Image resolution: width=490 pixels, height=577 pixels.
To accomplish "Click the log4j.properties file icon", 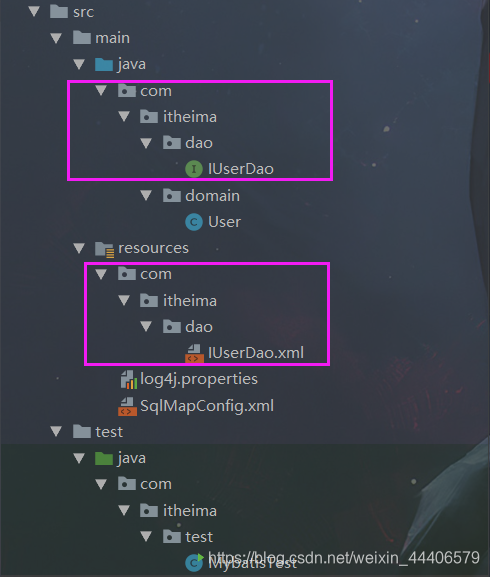I will tap(129, 379).
